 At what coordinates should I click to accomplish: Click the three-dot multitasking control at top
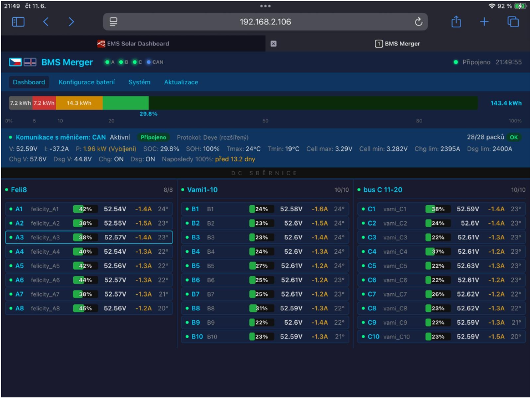click(265, 6)
